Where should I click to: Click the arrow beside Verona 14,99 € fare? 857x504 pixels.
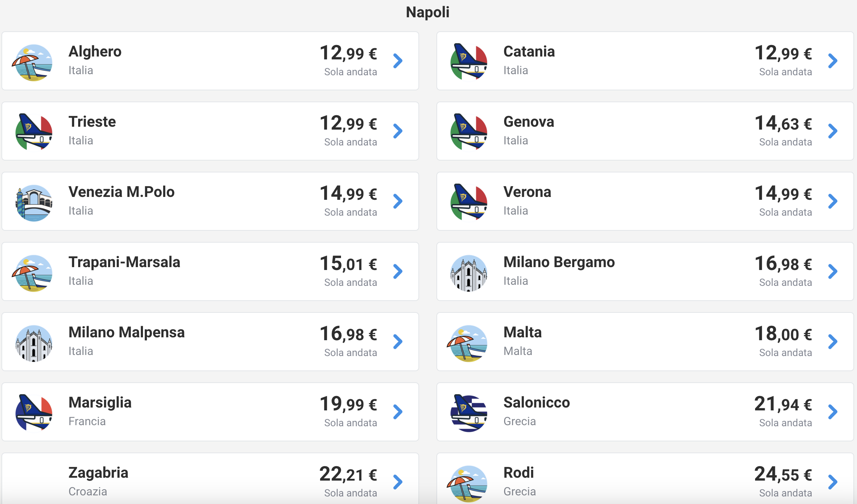tap(833, 201)
